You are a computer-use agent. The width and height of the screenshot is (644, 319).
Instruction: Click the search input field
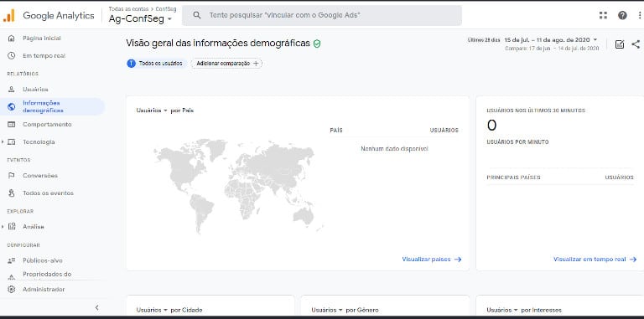[322, 15]
